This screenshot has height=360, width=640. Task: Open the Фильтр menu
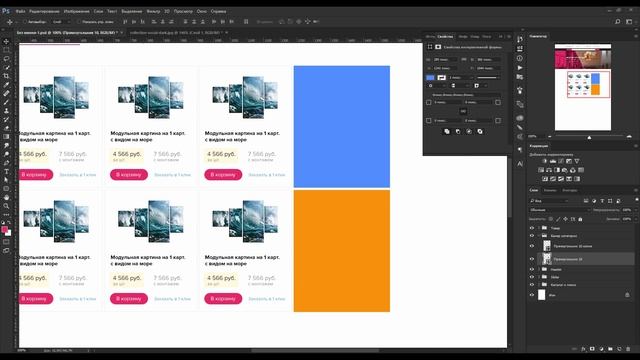(x=153, y=11)
